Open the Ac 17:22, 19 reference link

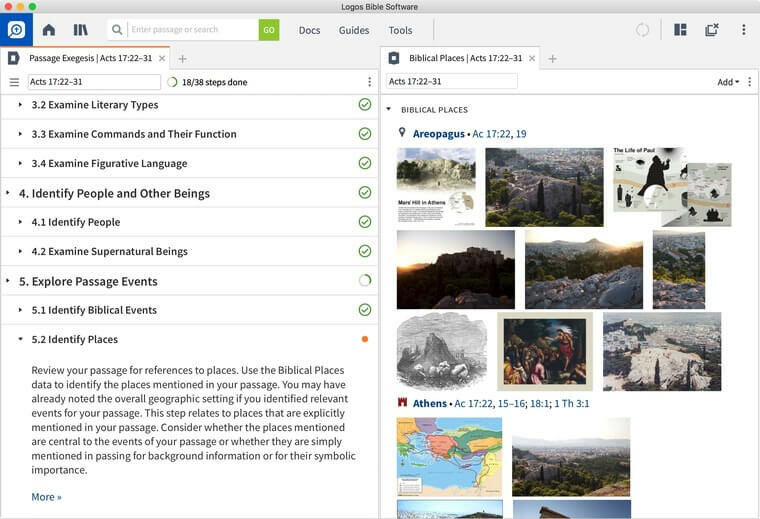click(x=499, y=134)
